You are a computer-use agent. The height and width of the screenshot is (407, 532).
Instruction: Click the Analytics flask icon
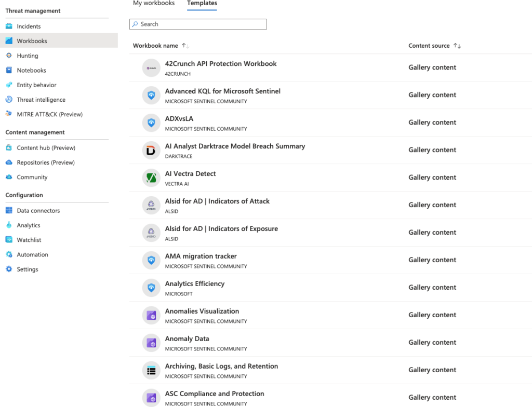[x=9, y=225]
